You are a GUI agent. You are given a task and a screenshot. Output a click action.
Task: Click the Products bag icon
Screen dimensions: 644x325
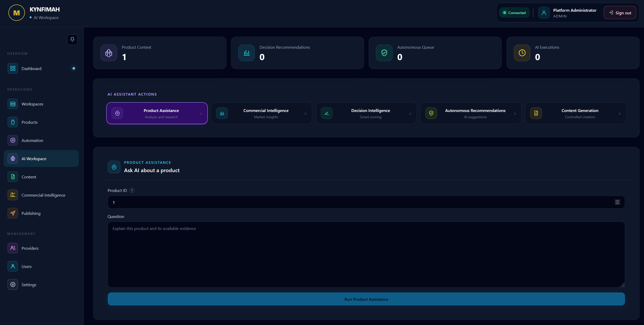click(13, 122)
